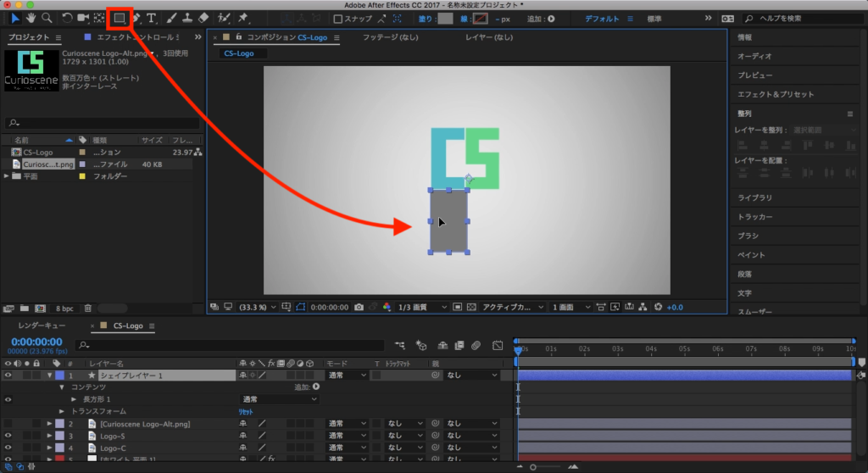Open the 塗り fill color swatch
This screenshot has height=473, width=868.
[445, 19]
